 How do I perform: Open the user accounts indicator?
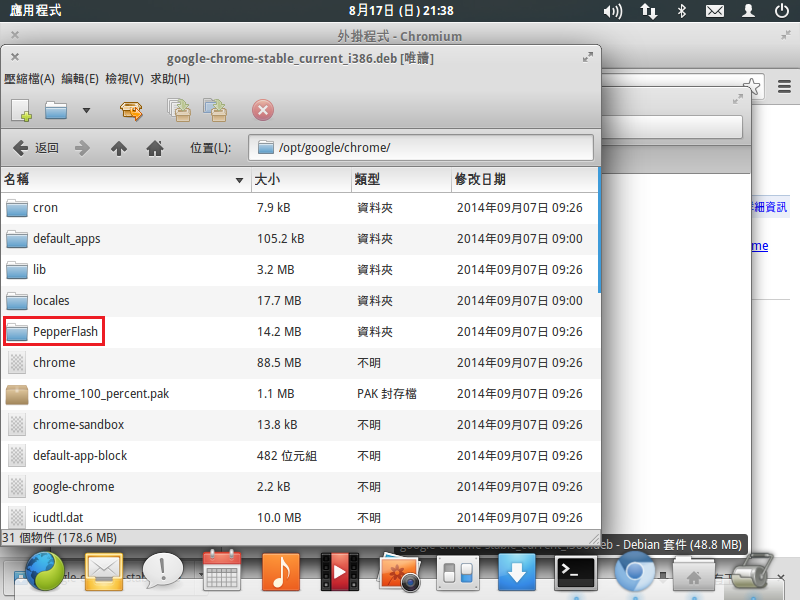(748, 11)
